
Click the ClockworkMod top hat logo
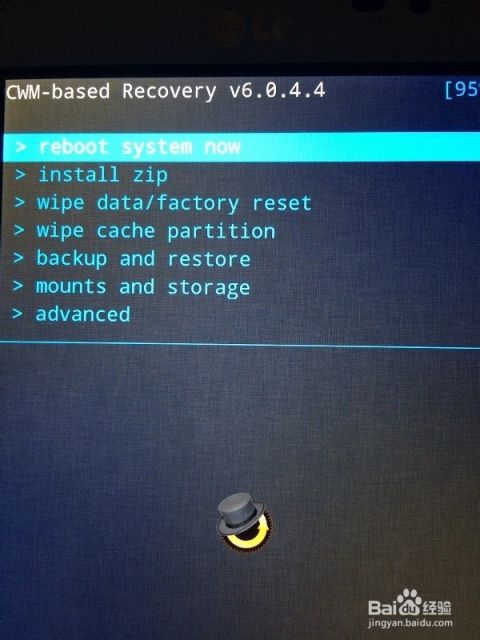[244, 522]
